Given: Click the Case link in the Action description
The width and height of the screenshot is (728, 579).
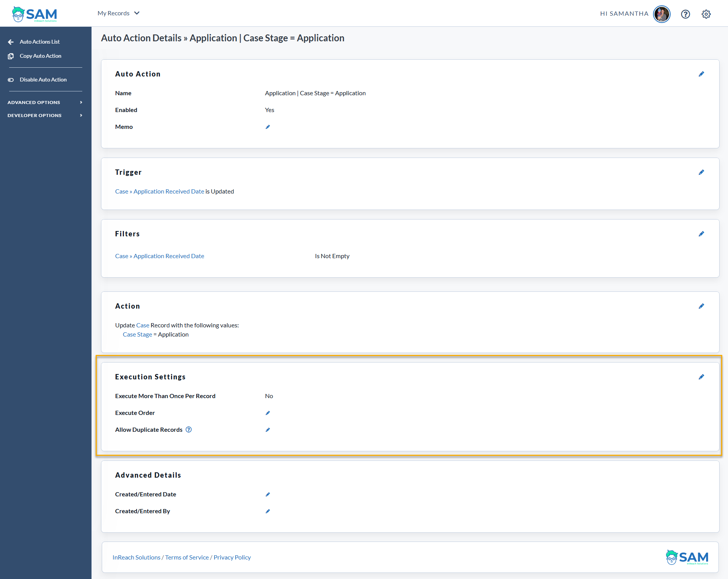Looking at the screenshot, I should point(143,325).
